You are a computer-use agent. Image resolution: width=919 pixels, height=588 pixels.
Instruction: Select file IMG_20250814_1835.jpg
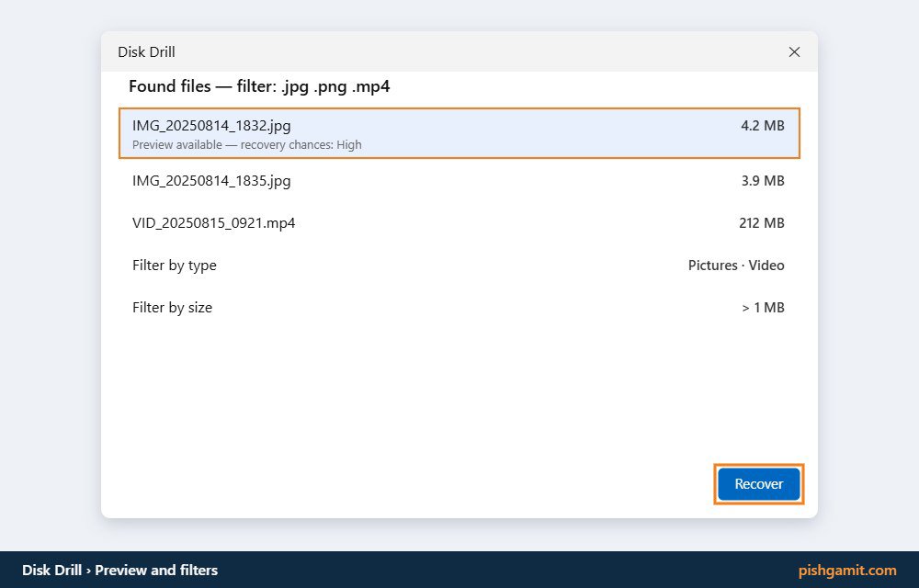(x=459, y=180)
